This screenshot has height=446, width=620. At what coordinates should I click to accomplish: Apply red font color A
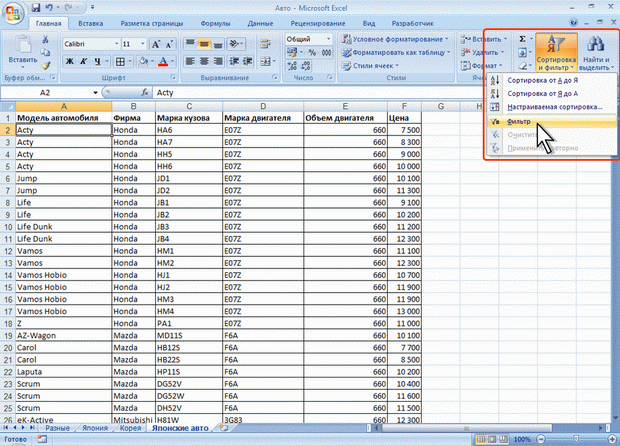click(x=163, y=61)
